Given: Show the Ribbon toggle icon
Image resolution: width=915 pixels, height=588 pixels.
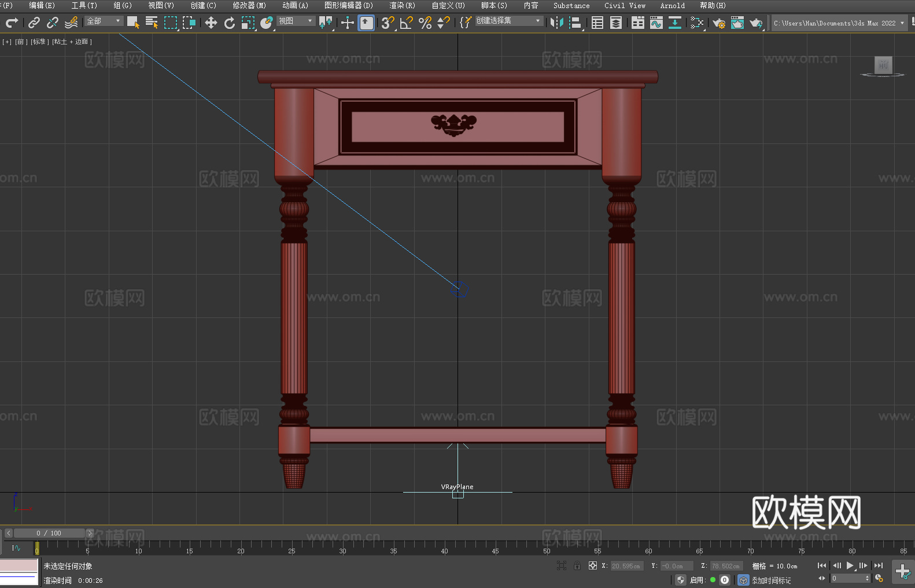Looking at the screenshot, I should (x=638, y=23).
